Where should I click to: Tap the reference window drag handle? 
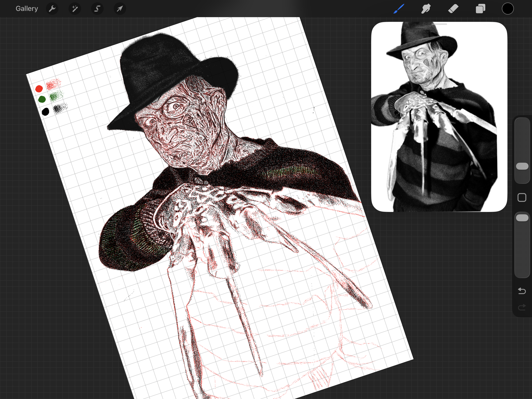point(439,24)
